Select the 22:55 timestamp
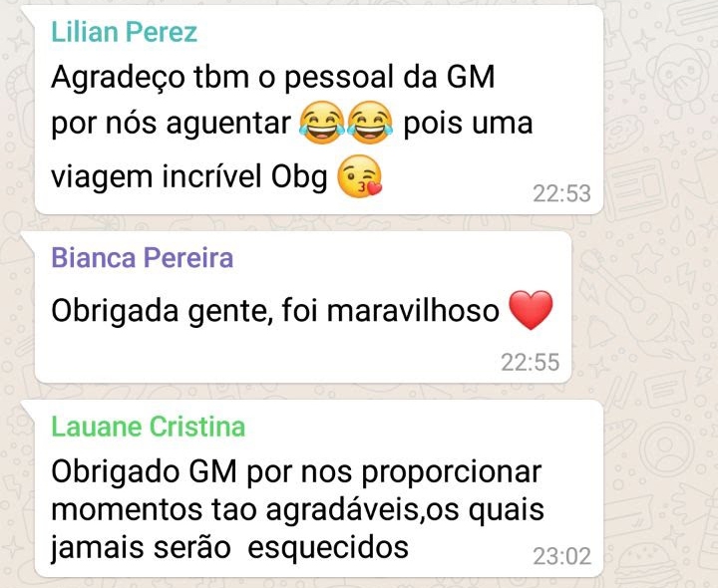718x588 pixels. (531, 363)
